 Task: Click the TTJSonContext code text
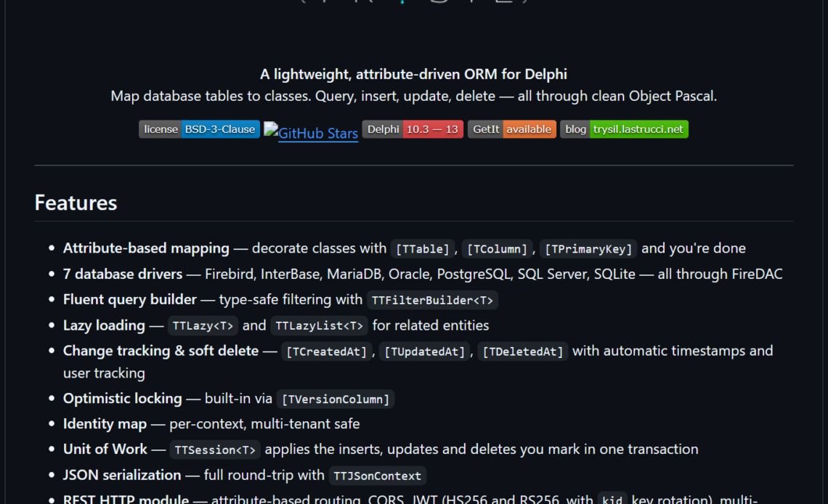pos(377,476)
